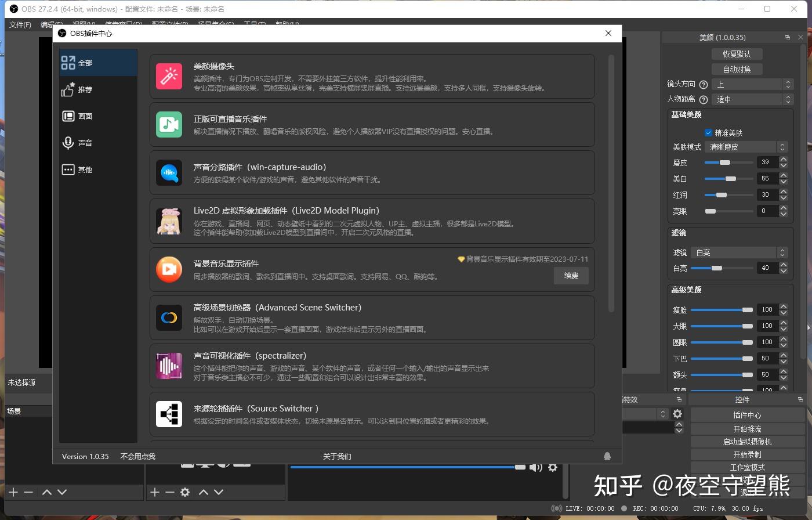Toggle the 精准美肤 checkbox
The width and height of the screenshot is (812, 520).
708,133
